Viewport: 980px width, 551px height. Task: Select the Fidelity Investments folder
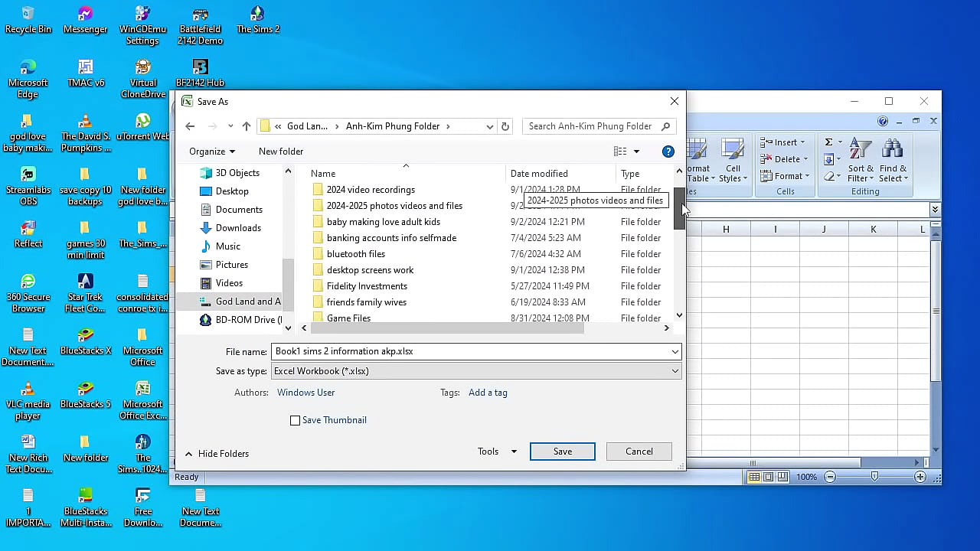pyautogui.click(x=367, y=286)
